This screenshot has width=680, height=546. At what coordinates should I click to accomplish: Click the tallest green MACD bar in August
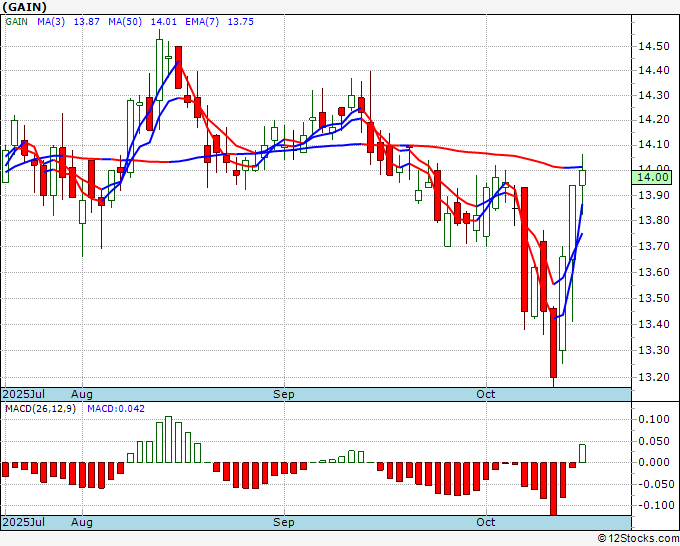point(168,439)
